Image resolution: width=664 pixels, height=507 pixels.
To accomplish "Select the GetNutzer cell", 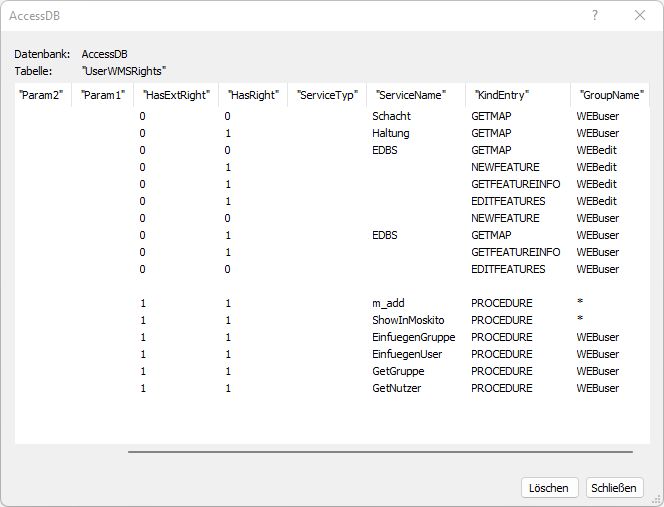I will pos(396,388).
